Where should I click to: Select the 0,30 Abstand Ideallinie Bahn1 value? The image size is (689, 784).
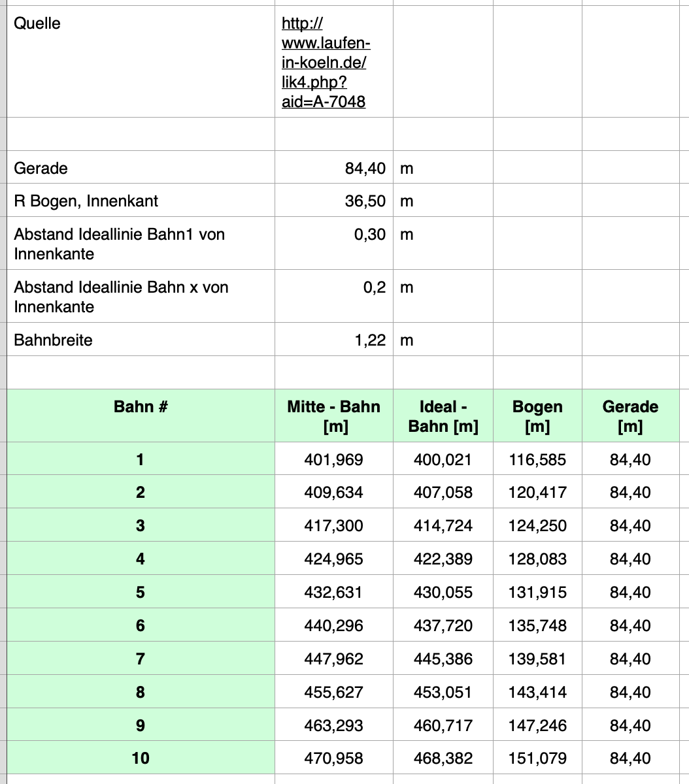369,235
